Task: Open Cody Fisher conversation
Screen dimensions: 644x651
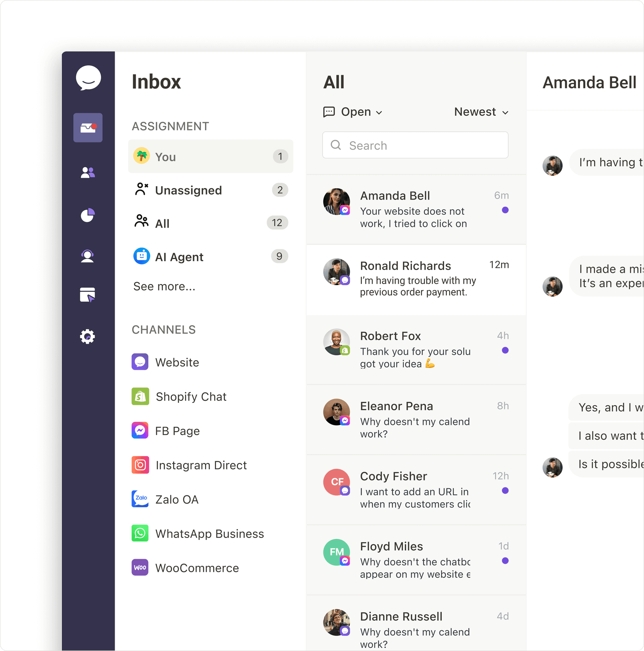Action: 416,489
